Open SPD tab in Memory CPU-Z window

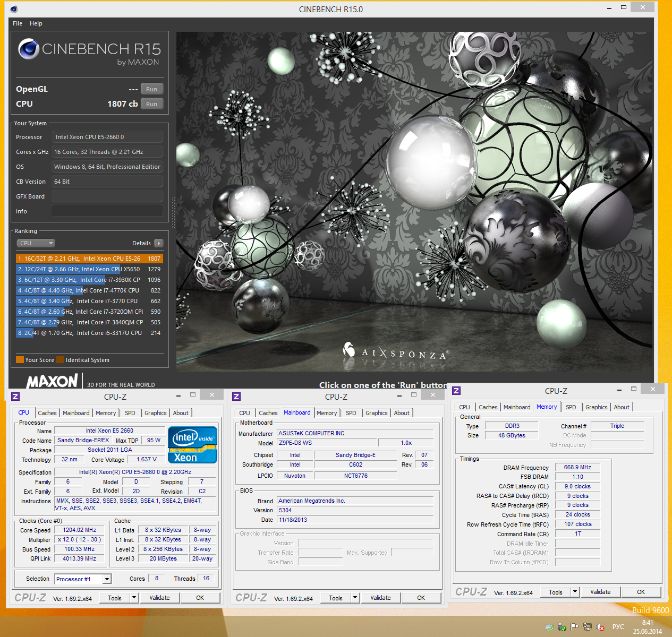point(571,407)
